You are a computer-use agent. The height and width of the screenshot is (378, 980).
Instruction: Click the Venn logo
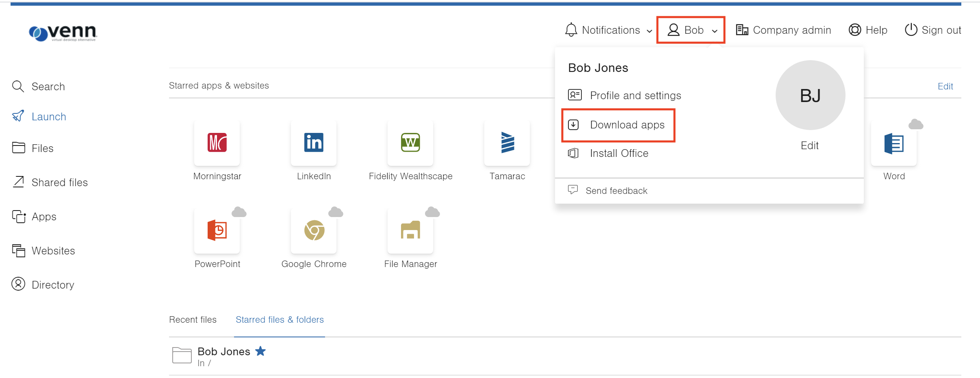coord(63,33)
